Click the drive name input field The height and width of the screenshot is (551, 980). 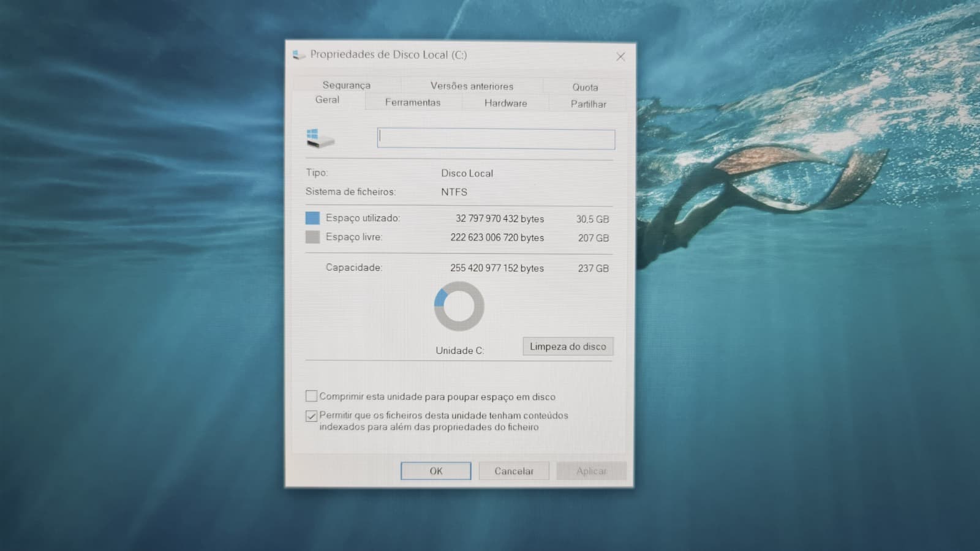click(x=496, y=139)
